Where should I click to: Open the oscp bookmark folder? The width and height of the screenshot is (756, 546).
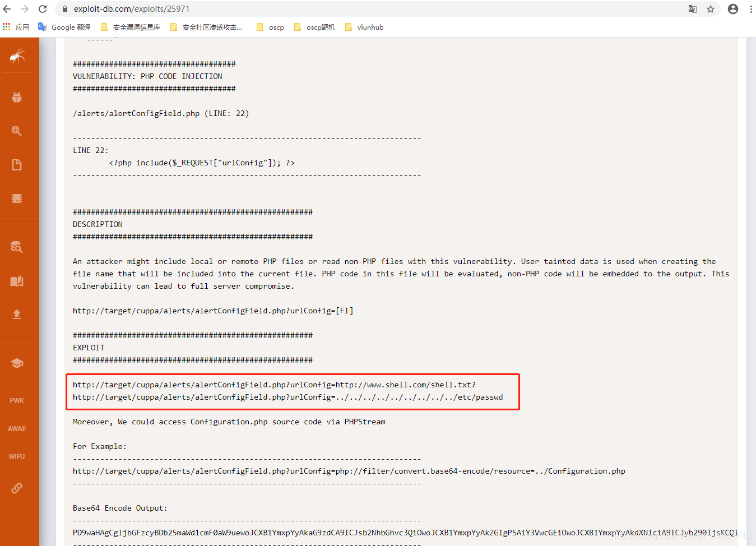tap(270, 27)
